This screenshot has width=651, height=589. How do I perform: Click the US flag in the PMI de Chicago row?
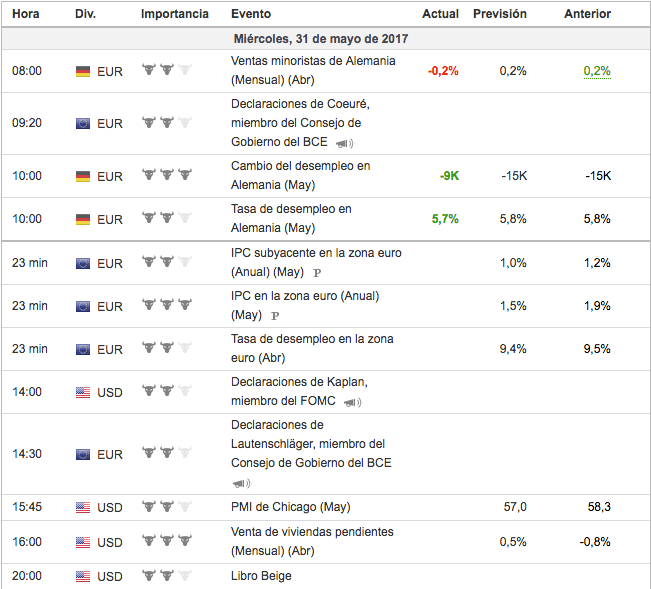83,508
